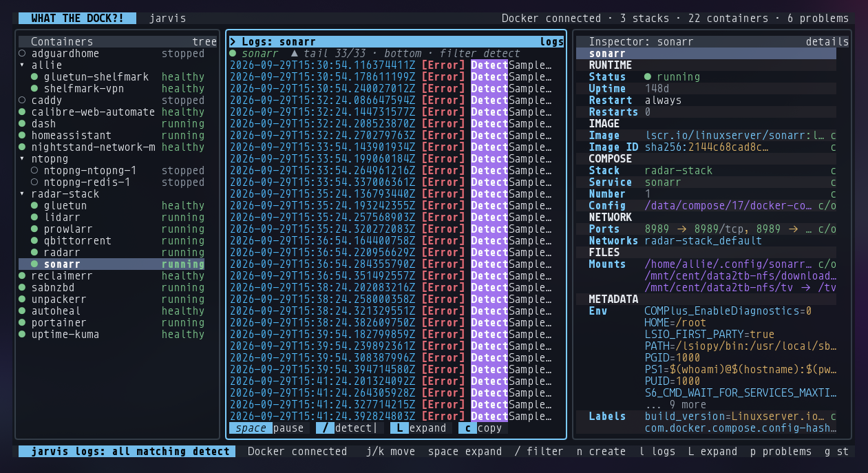The image size is (868, 473).
Task: Click the caddy stopped status circle
Action: click(22, 101)
